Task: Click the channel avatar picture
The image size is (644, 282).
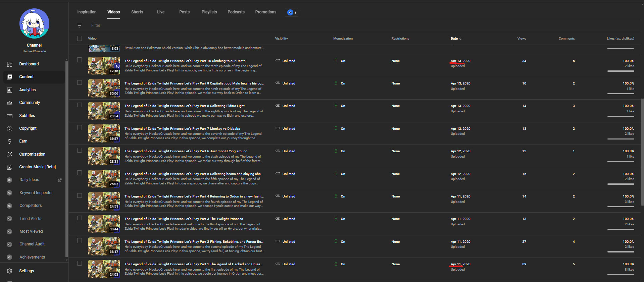Action: pos(34,23)
